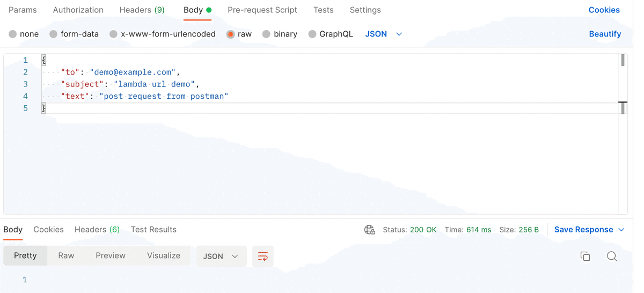Select the form-data radio button
Image resolution: width=644 pixels, height=293 pixels.
[54, 34]
